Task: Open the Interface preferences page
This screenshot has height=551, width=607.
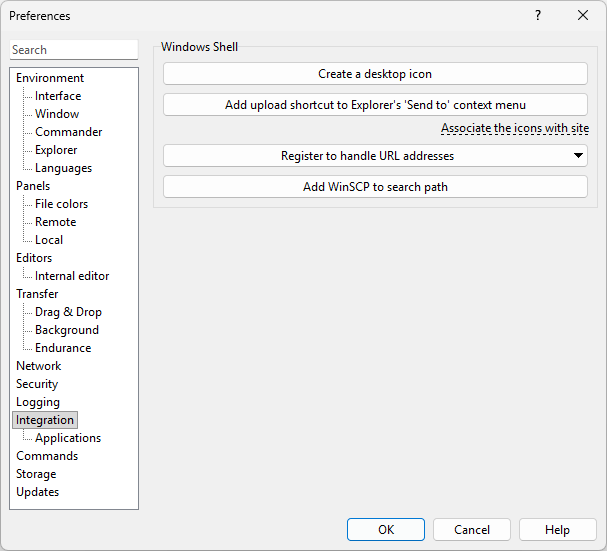Action: coord(58,96)
